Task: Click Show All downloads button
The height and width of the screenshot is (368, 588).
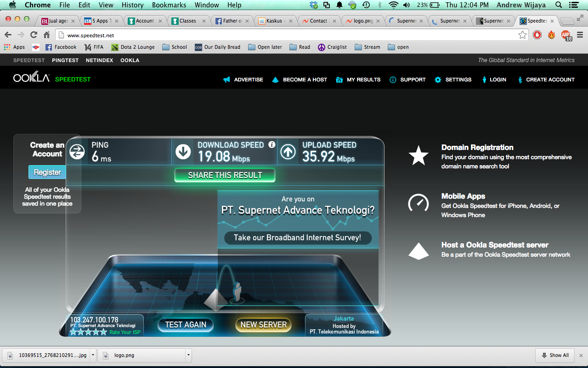Action: click(555, 355)
